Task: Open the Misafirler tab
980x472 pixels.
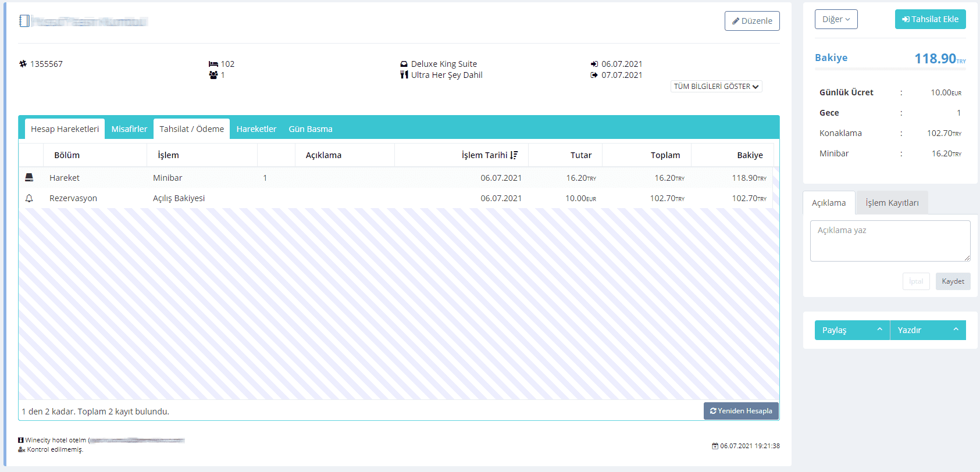Action: 129,129
